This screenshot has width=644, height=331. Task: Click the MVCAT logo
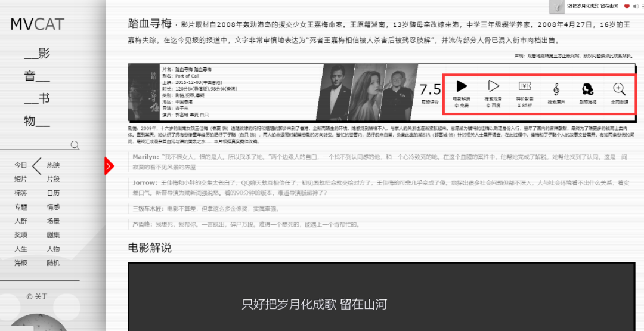pyautogui.click(x=37, y=24)
